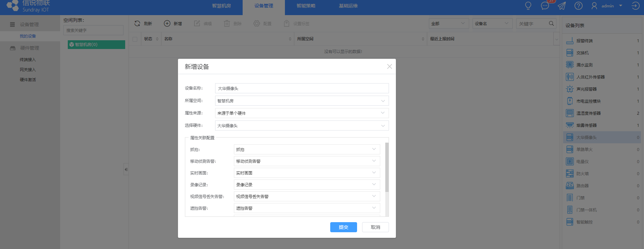Collapse the space list panel arrow
This screenshot has width=644, height=249.
coord(126,169)
